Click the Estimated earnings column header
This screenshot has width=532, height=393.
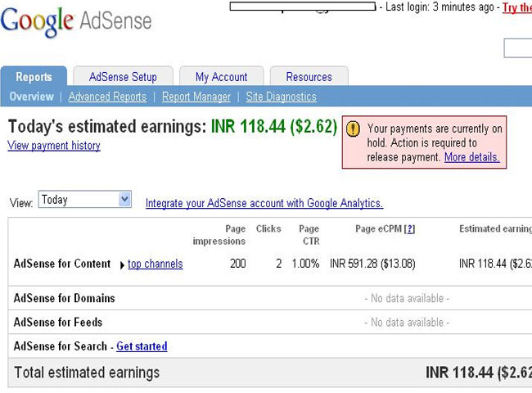coord(496,228)
